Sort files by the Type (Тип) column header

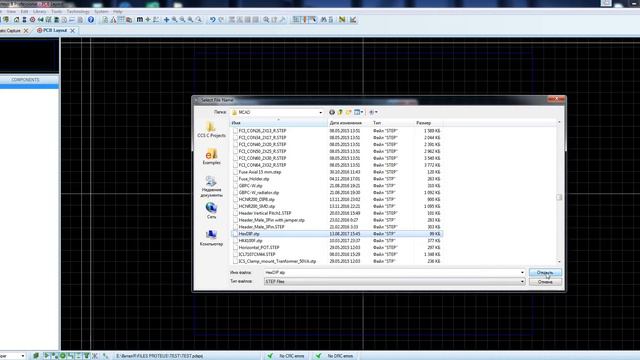pyautogui.click(x=392, y=122)
